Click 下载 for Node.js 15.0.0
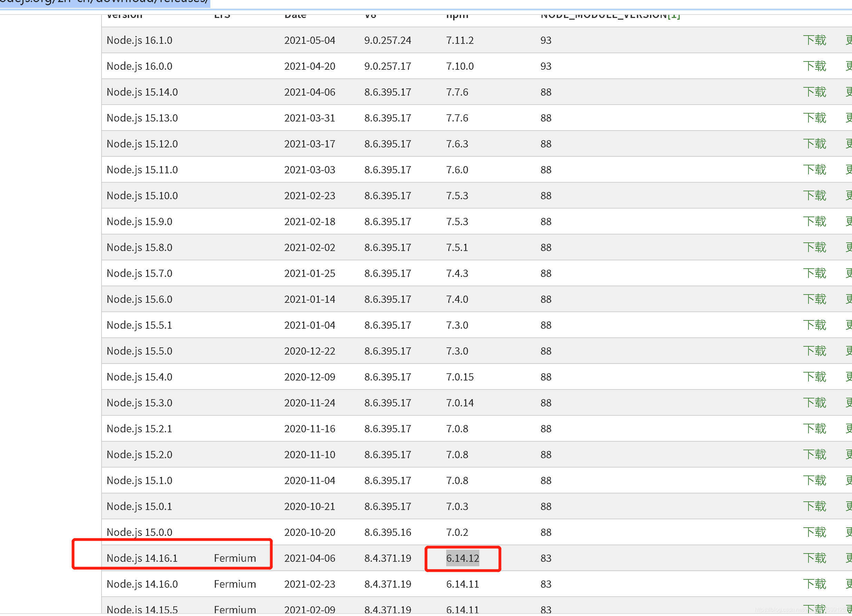The width and height of the screenshot is (852, 616). tap(814, 533)
